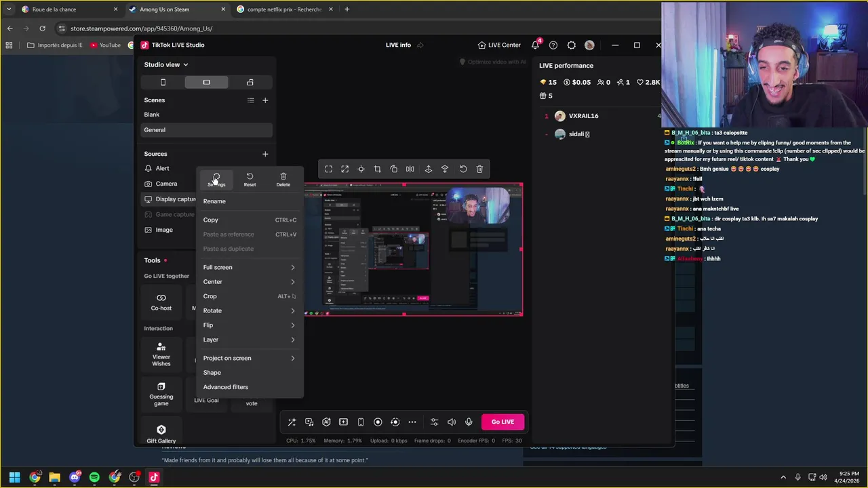The width and height of the screenshot is (868, 488).
Task: Open audio mixer sliders icon
Action: tap(435, 422)
